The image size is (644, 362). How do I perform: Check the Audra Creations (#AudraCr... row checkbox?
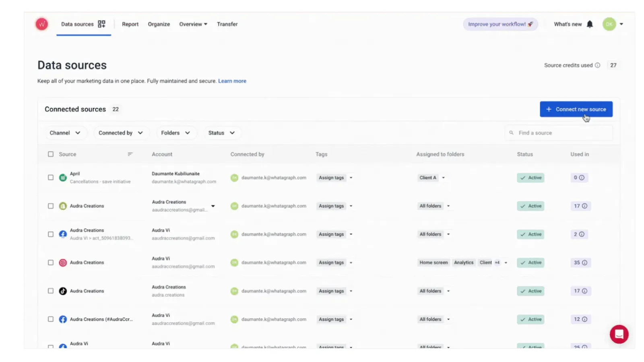pyautogui.click(x=51, y=319)
